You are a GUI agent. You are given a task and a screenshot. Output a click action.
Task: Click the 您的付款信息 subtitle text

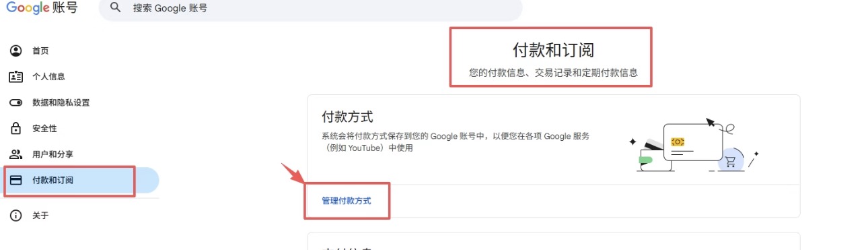(553, 73)
